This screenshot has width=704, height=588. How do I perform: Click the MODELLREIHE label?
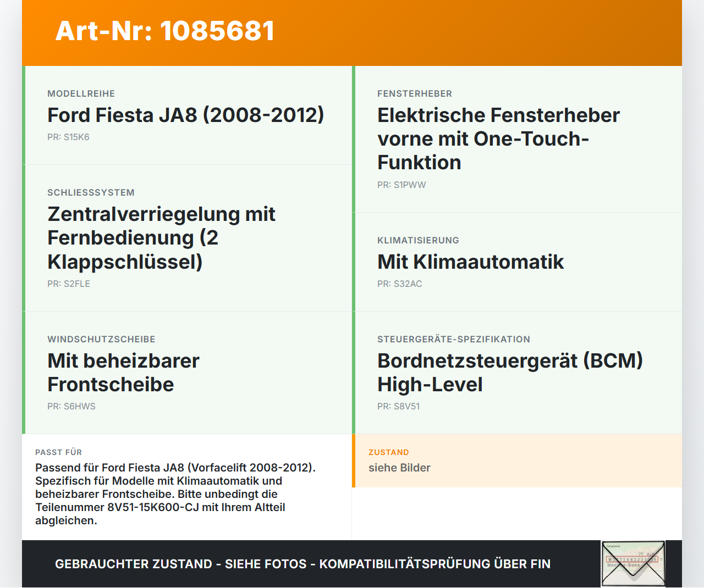click(81, 94)
